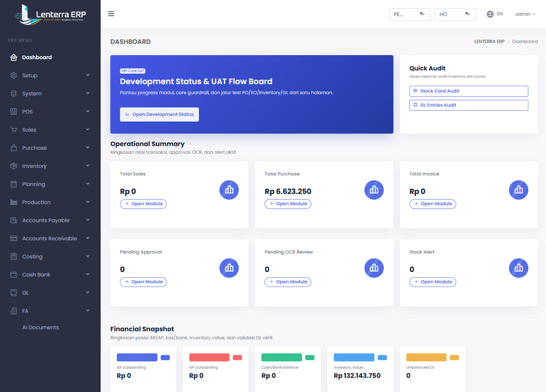Screen dimensions: 546x392
Task: Click Open Module under Total Purchase
Action: click(288, 204)
